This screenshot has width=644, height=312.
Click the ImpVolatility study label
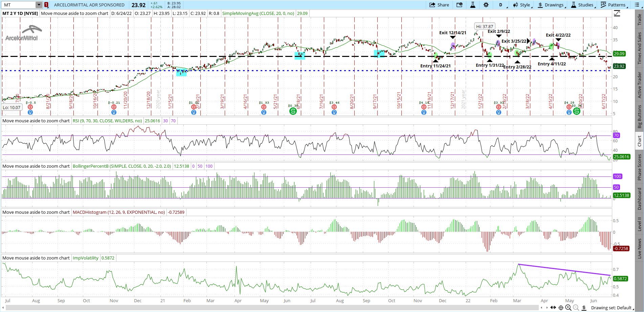pos(86,258)
